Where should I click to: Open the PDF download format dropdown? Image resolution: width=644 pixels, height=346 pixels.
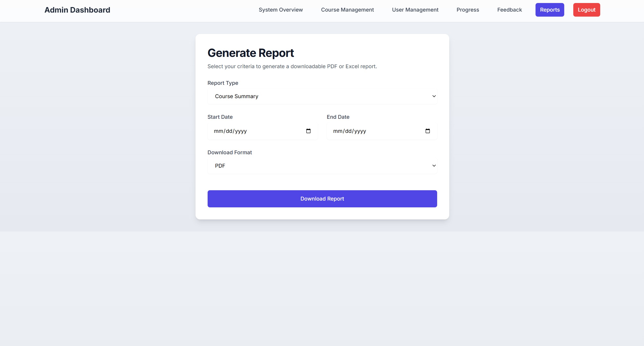pyautogui.click(x=322, y=166)
